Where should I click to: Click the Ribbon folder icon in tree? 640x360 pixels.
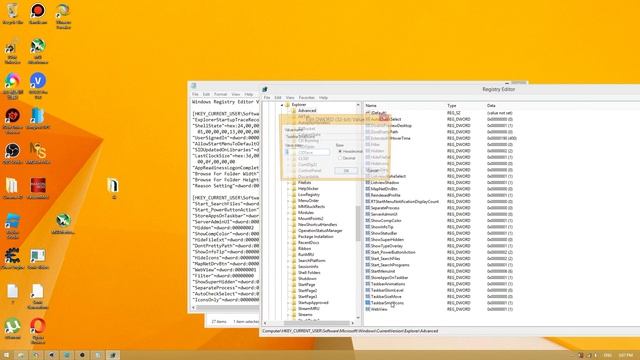pos(293,248)
